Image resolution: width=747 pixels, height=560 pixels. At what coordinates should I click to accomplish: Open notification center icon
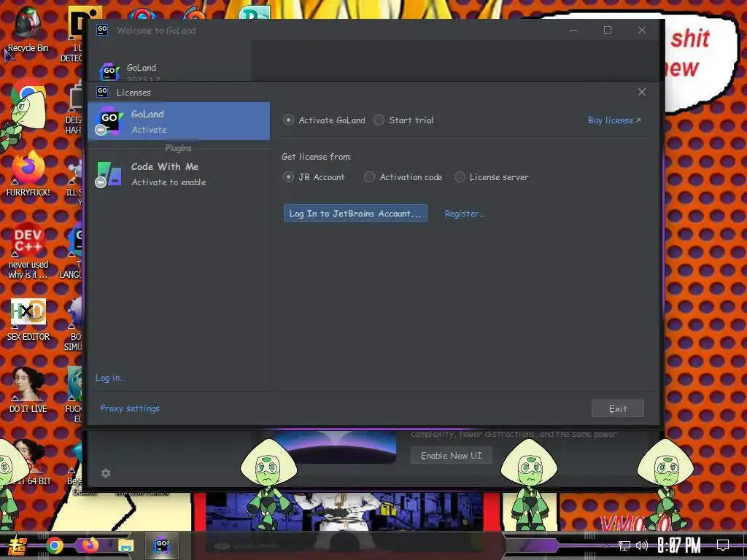click(723, 545)
